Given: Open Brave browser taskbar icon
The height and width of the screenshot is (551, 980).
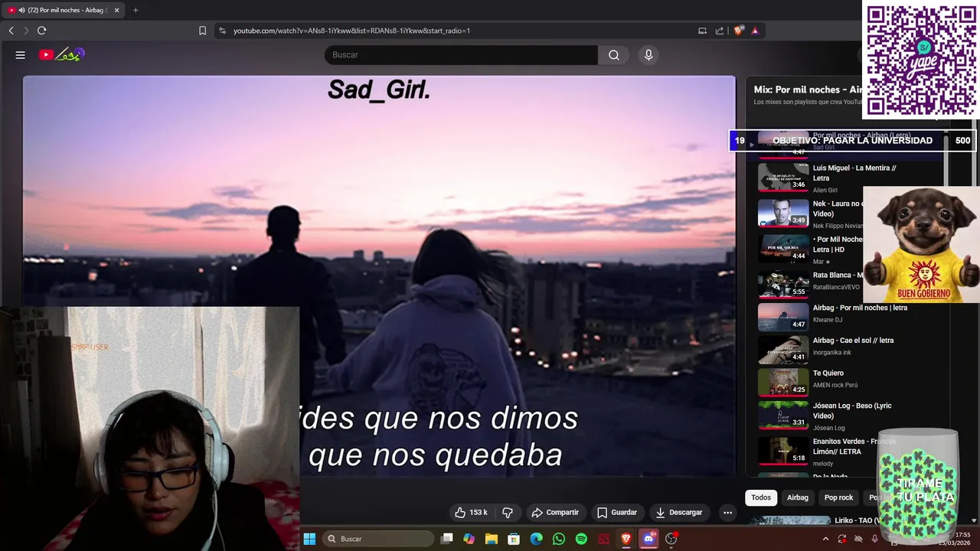Looking at the screenshot, I should point(626,539).
